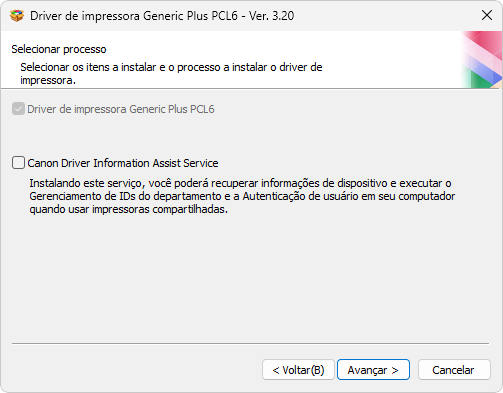503x393 pixels.
Task: Abort installation with the Cancelar button
Action: point(454,370)
